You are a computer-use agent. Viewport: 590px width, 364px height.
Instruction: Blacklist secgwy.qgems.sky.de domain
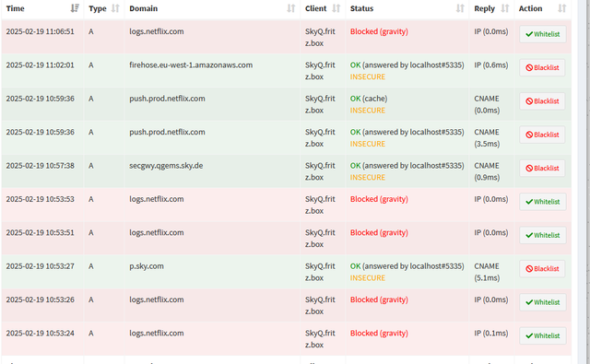coord(542,168)
